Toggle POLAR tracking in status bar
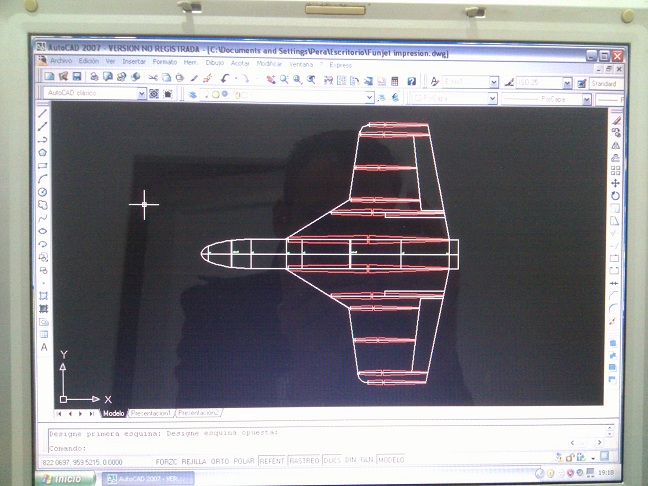This screenshot has width=648, height=486. coord(244,460)
